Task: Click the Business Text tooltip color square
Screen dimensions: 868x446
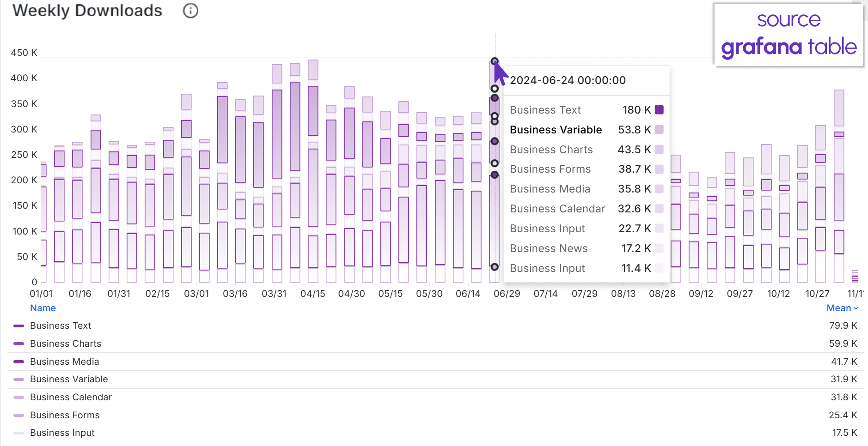Action: (x=660, y=109)
